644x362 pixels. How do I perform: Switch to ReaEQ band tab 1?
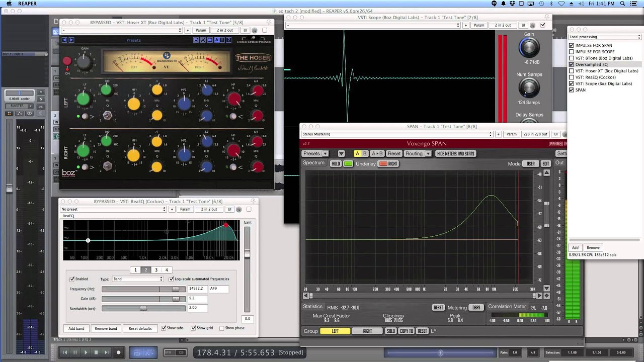pyautogui.click(x=135, y=270)
